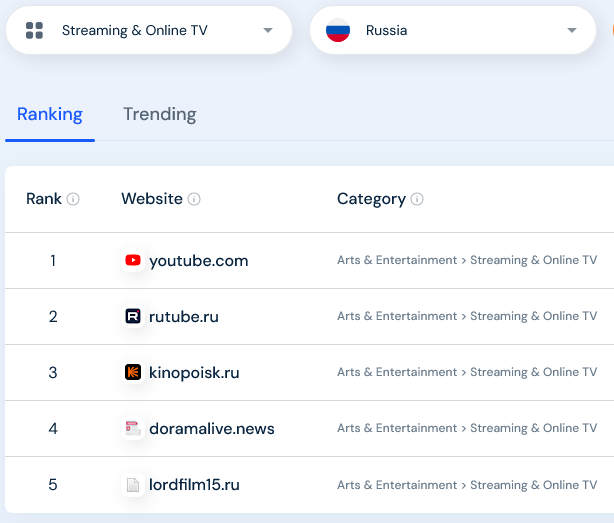Click the Arts & Entertainment category link for youtube.com
The image size is (614, 523).
point(397,260)
